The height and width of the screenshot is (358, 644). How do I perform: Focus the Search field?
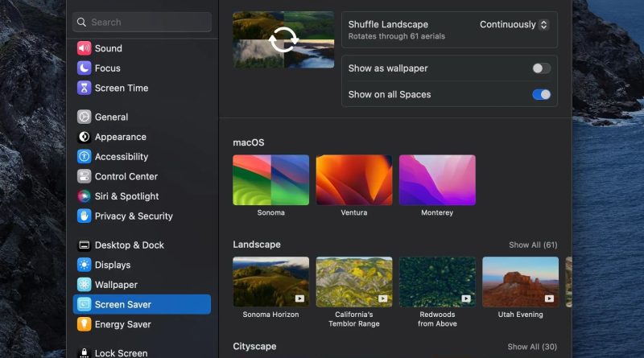tap(142, 23)
